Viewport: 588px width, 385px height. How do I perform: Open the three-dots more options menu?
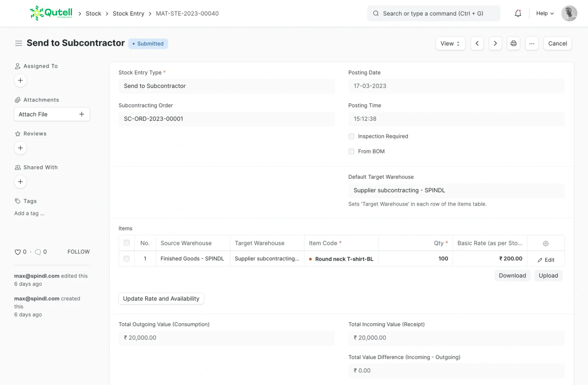[x=532, y=43]
